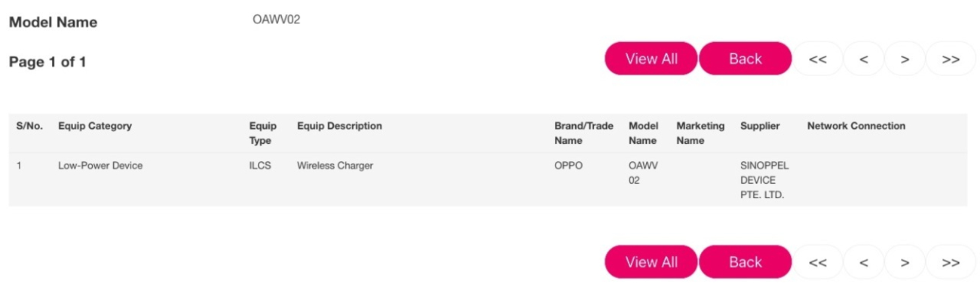The height and width of the screenshot is (290, 980).
Task: Click the bottom Back button
Action: coord(746,262)
